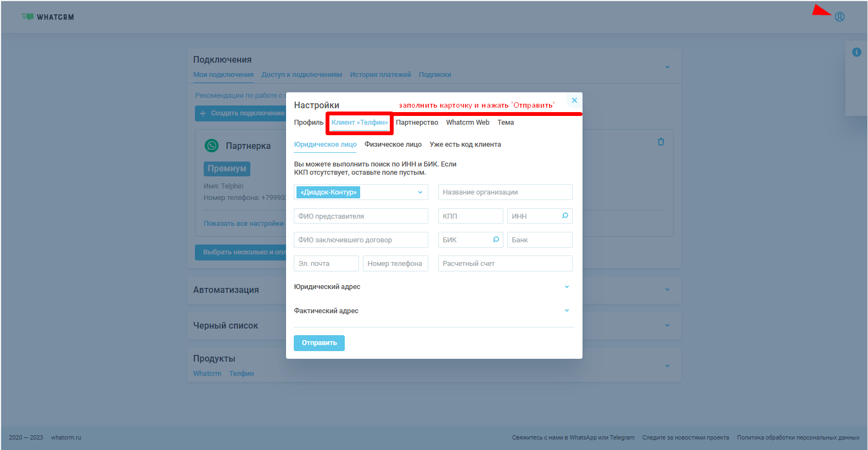Click the Название организации field

click(x=505, y=192)
